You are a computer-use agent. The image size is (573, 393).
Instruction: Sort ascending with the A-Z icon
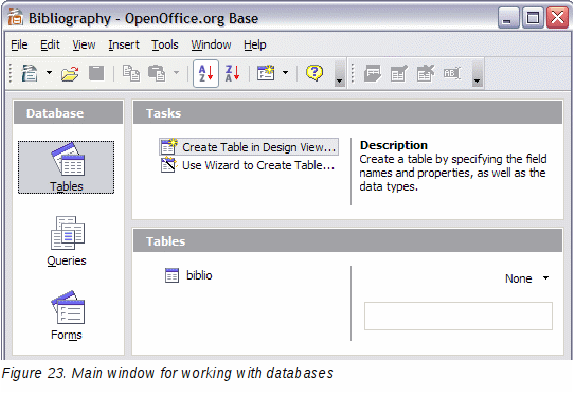[206, 73]
